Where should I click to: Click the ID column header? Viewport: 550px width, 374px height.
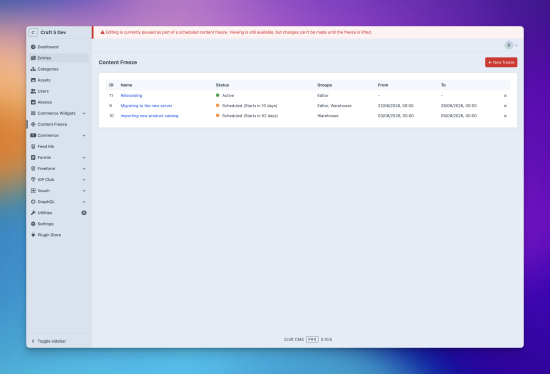click(111, 85)
